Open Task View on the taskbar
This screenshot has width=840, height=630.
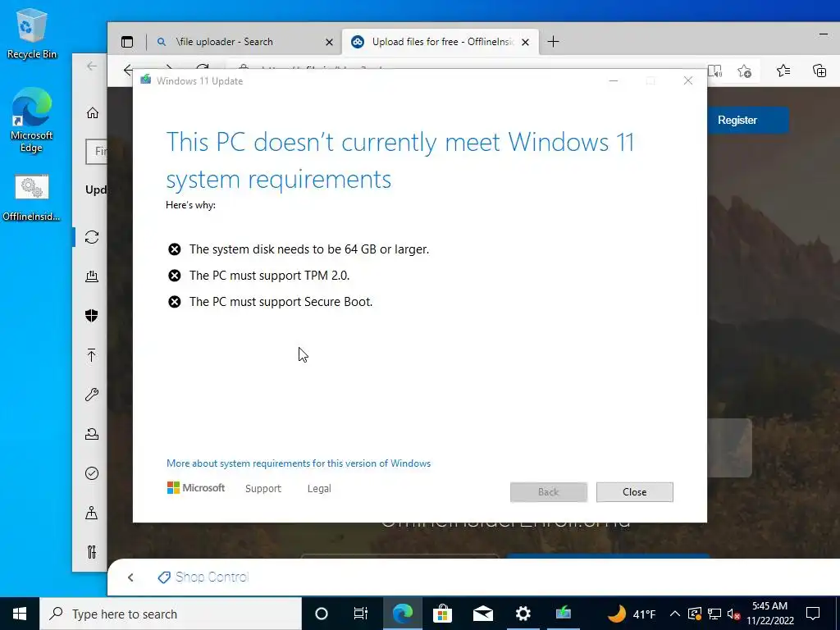coord(361,614)
